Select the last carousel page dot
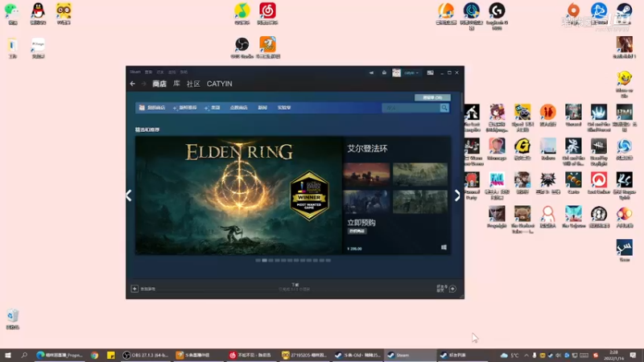The image size is (644, 362). (x=328, y=260)
